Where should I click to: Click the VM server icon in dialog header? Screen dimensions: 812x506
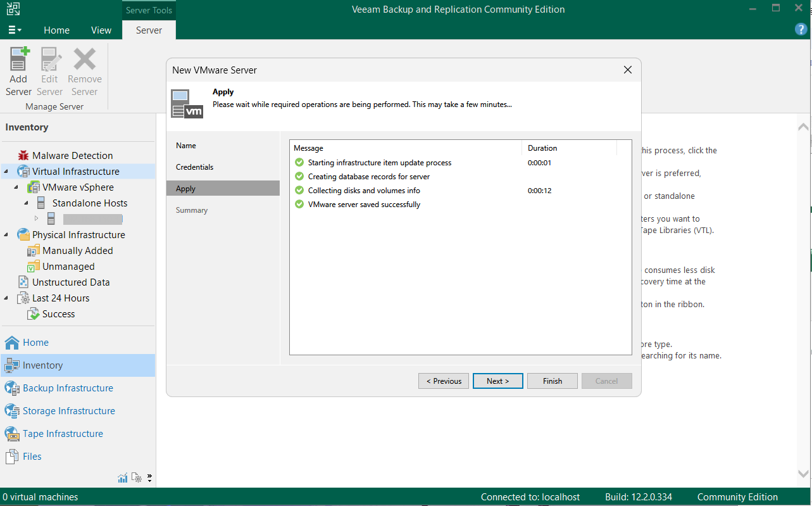pos(187,103)
